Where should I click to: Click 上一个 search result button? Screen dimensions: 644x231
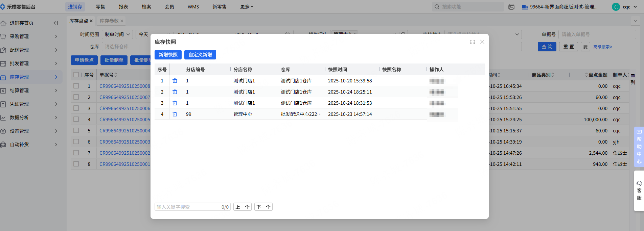243,207
